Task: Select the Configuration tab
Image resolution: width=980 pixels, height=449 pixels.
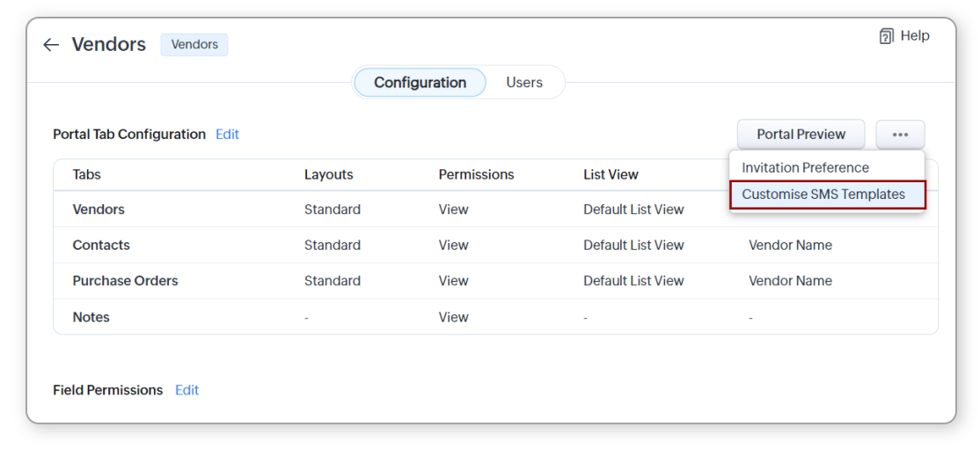Action: point(420,83)
